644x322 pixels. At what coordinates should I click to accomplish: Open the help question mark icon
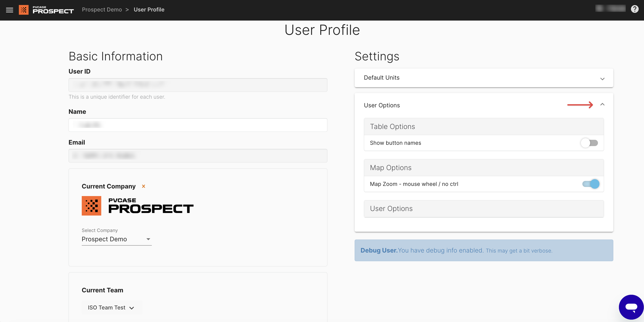click(634, 10)
